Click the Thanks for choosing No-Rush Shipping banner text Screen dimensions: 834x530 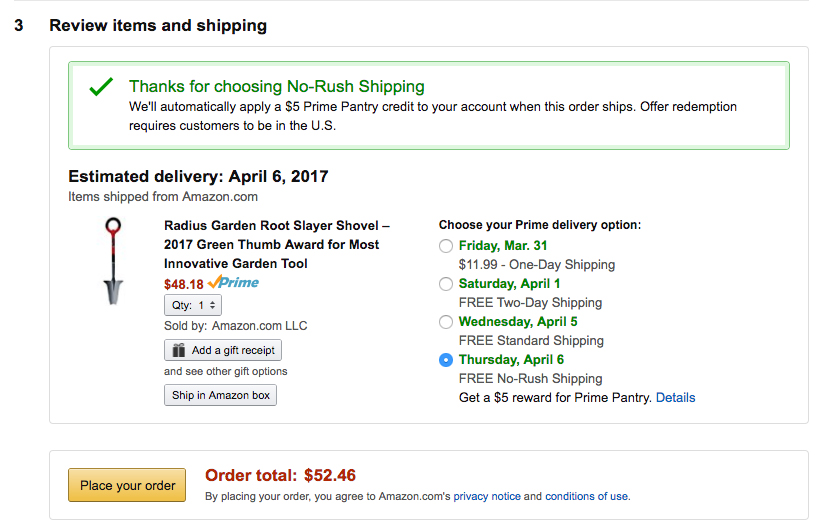tap(277, 86)
